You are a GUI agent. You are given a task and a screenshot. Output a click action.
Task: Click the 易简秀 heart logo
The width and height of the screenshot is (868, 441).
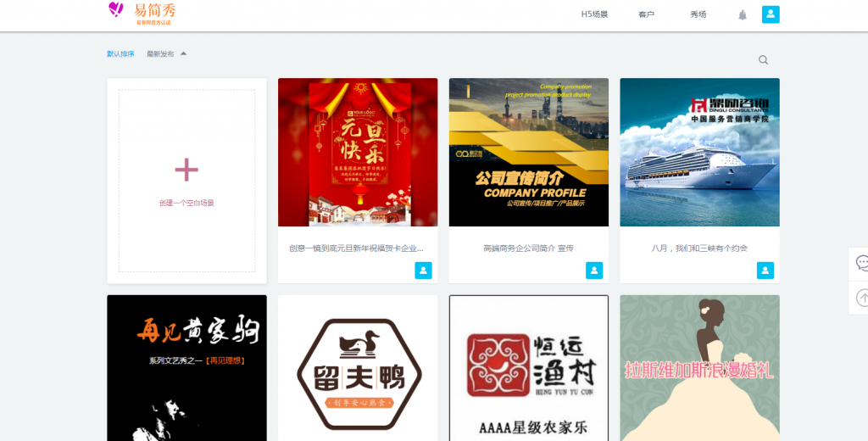(115, 9)
